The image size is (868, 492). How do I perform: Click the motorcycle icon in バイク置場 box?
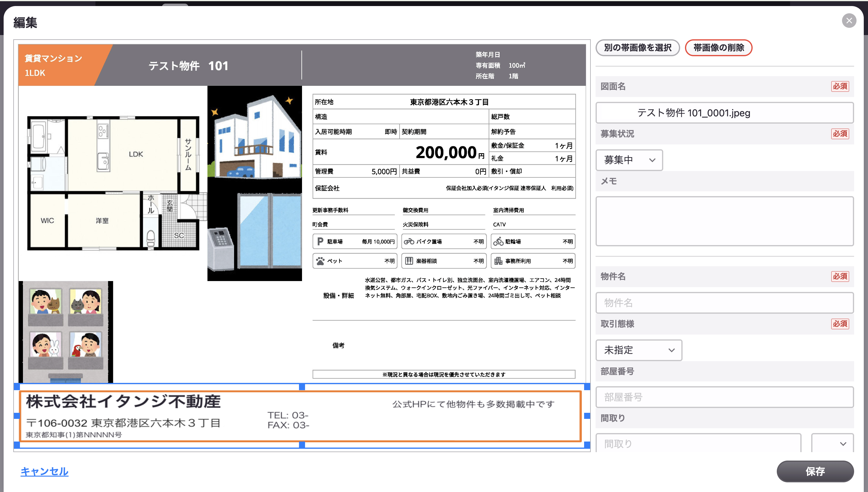coord(409,241)
